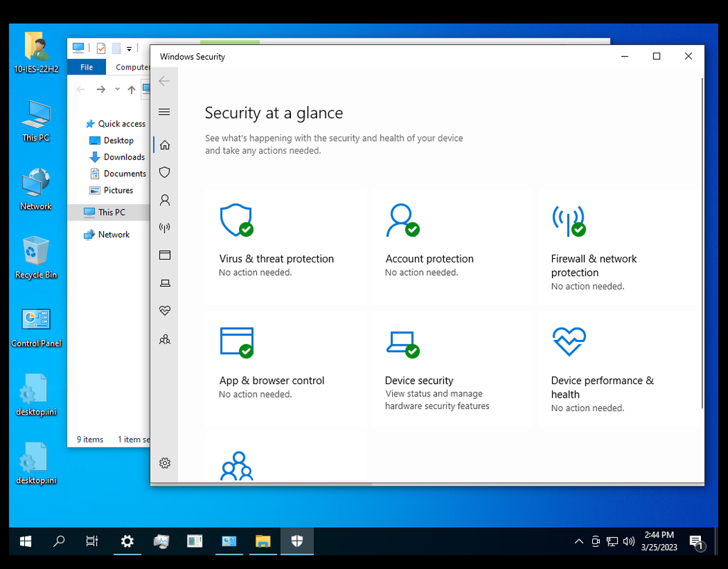Viewport: 728px width, 569px height.
Task: Select 10-IES-22H2 desktop folder icon
Action: 36,53
